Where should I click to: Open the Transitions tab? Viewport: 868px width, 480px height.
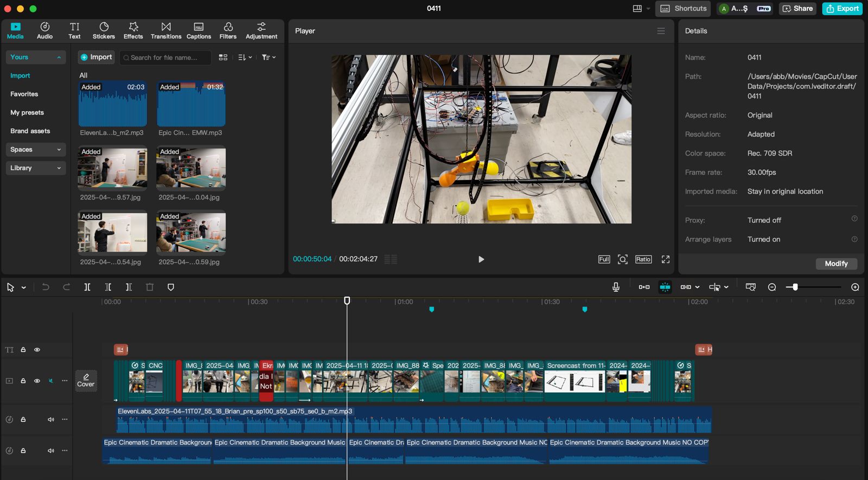coord(166,30)
